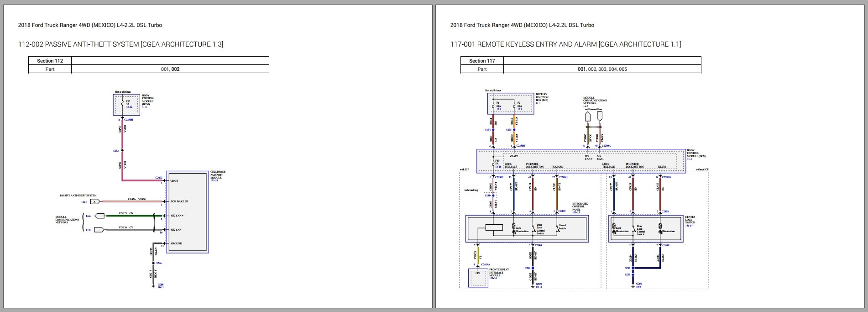The image size is (868, 312).
Task: Click the fuse F17 5A symbol in BCM box
Action: coord(122,104)
